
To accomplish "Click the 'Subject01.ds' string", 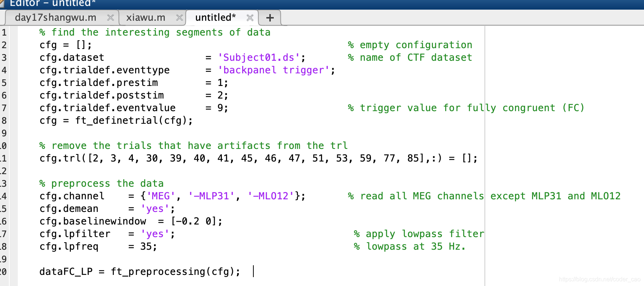I will [259, 57].
